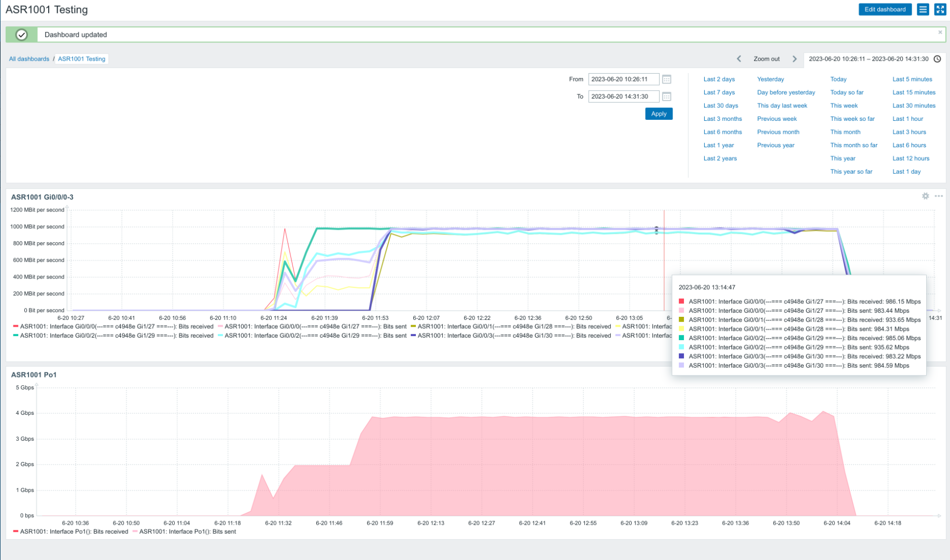950x560 pixels.
Task: Choose the Yesterday time preset
Action: 770,79
